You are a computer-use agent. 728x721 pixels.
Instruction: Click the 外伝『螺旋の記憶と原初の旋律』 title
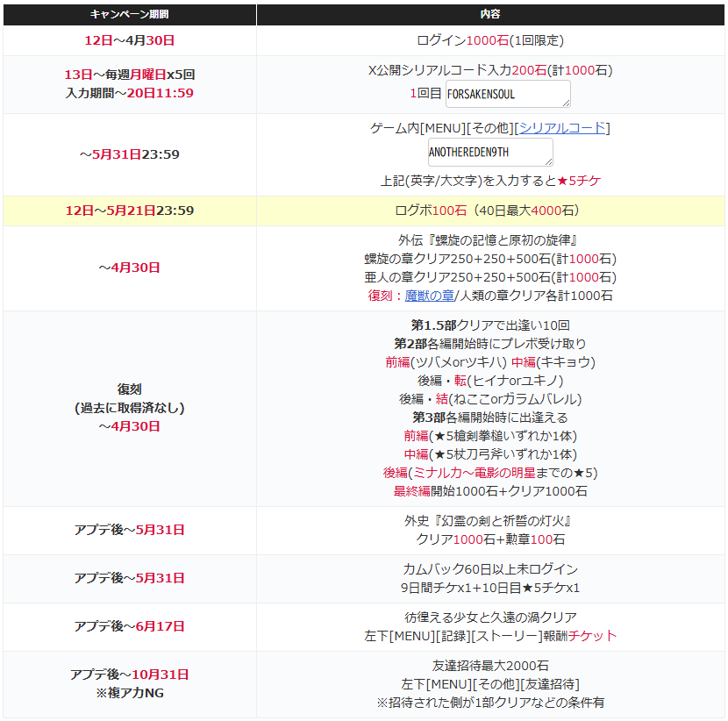click(490, 240)
